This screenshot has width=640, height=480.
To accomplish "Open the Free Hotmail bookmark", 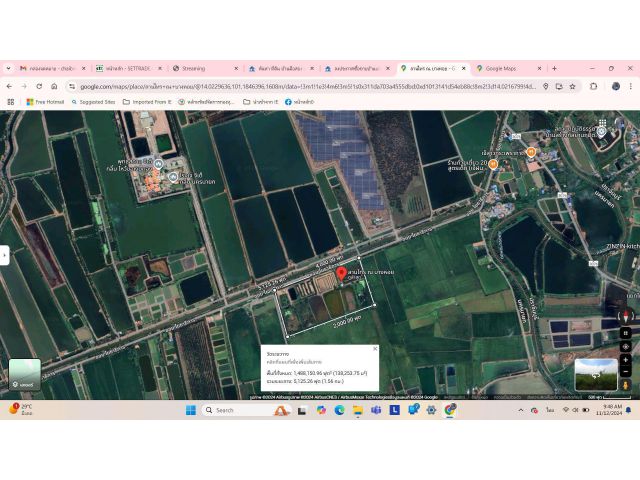I will (x=45, y=101).
